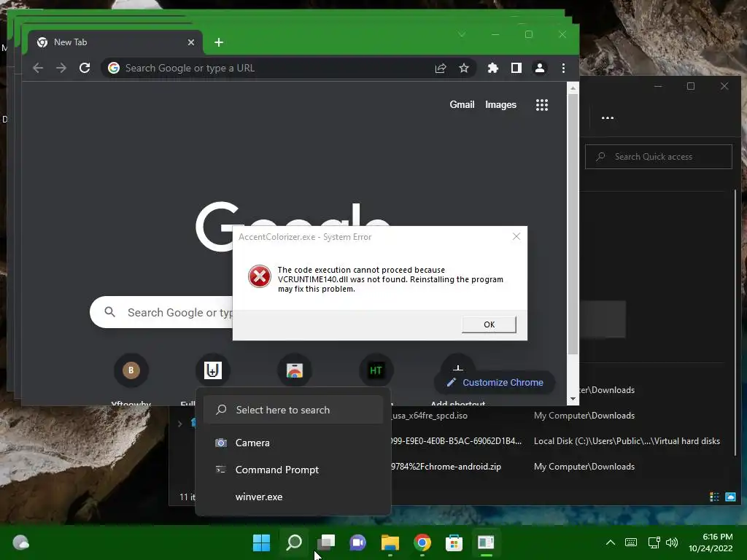Click the share page icon in address bar

click(x=441, y=68)
